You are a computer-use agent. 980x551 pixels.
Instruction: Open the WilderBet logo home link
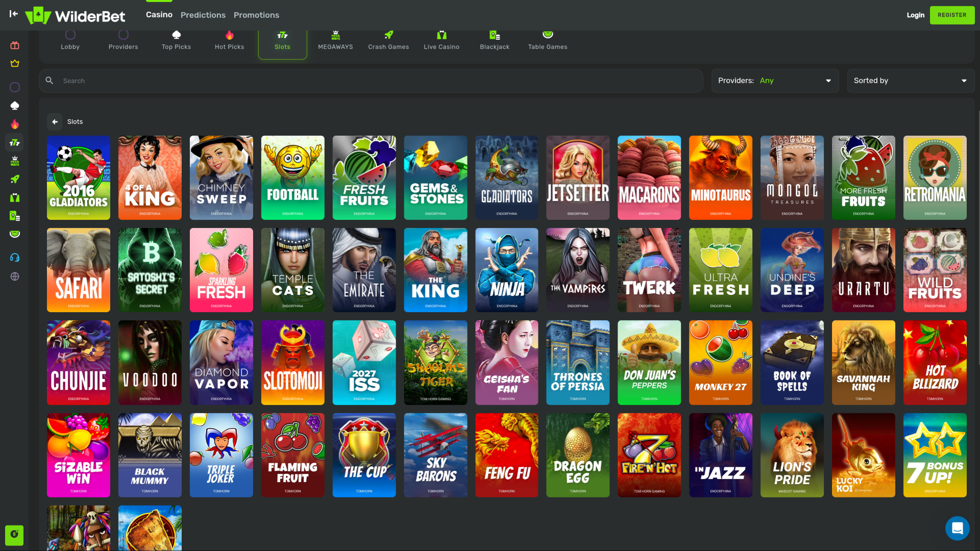[x=75, y=15]
